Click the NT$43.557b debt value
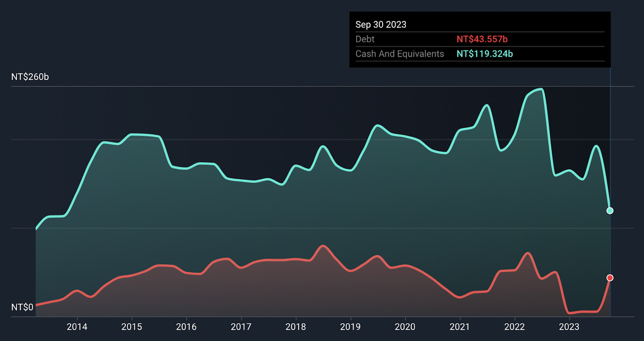644x341 pixels. [482, 39]
